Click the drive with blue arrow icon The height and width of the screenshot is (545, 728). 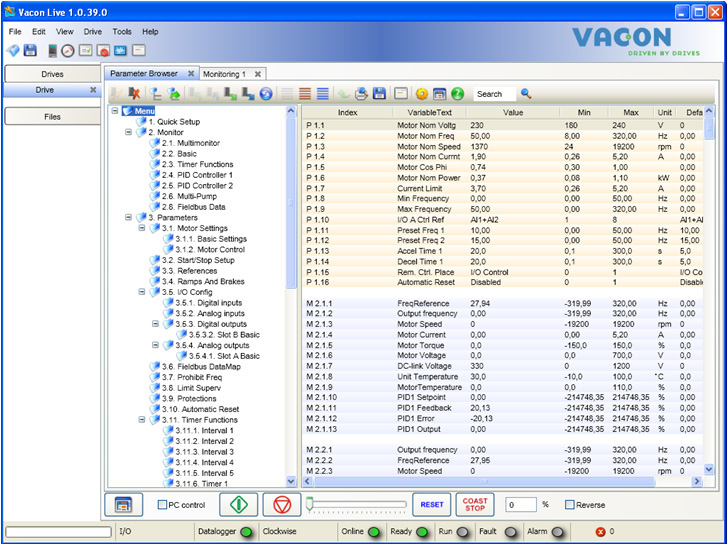click(248, 94)
